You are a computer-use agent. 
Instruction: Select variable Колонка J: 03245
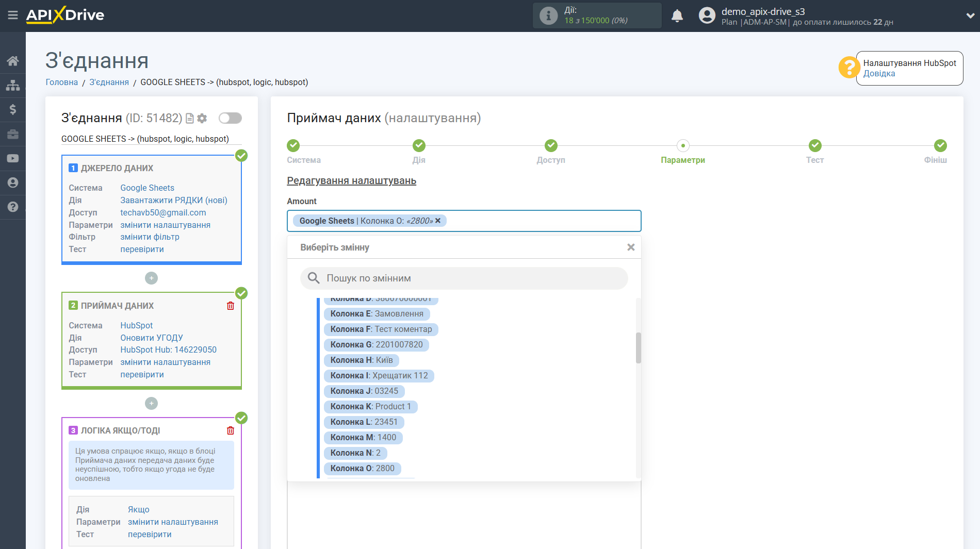[364, 391]
